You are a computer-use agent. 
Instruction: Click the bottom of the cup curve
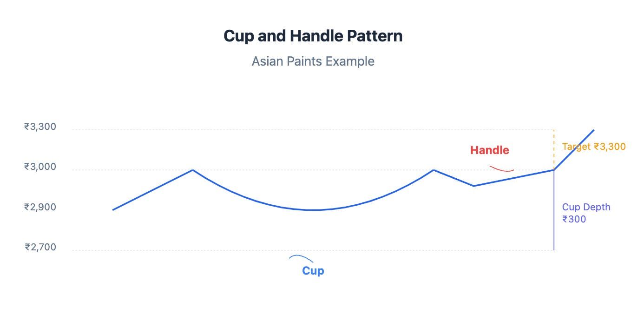pyautogui.click(x=314, y=210)
